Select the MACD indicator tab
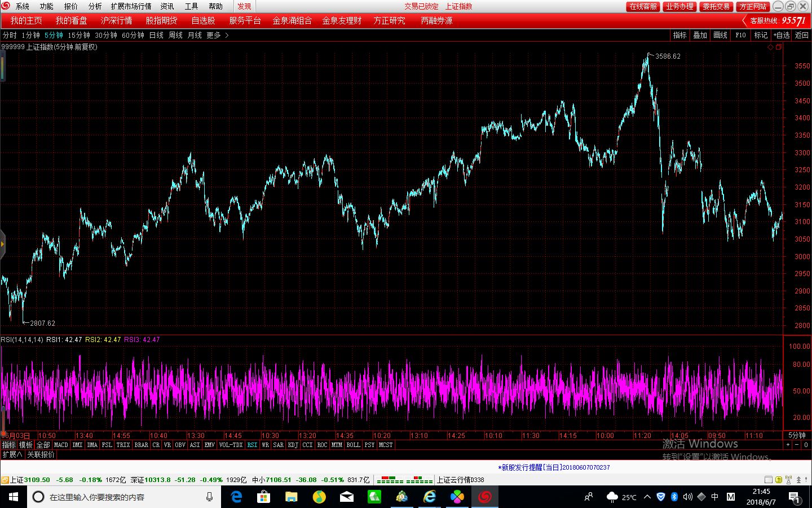This screenshot has height=508, width=812. 61,445
